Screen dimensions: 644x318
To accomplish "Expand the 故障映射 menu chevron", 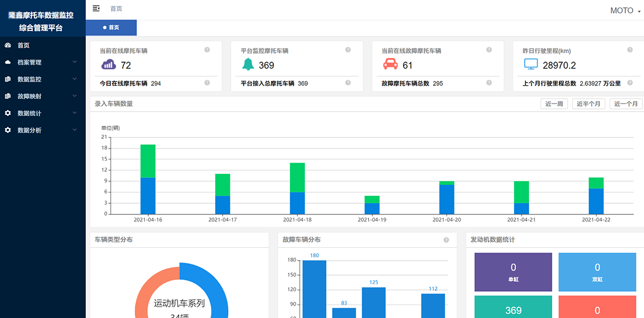I will (x=75, y=97).
